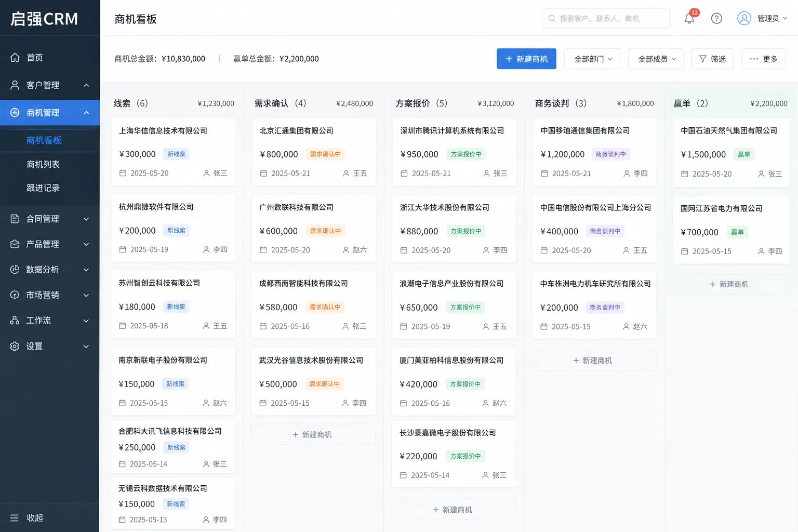The image size is (798, 532).
Task: Click owner icon on 长沙景嘉微电子 card
Action: coord(485,475)
